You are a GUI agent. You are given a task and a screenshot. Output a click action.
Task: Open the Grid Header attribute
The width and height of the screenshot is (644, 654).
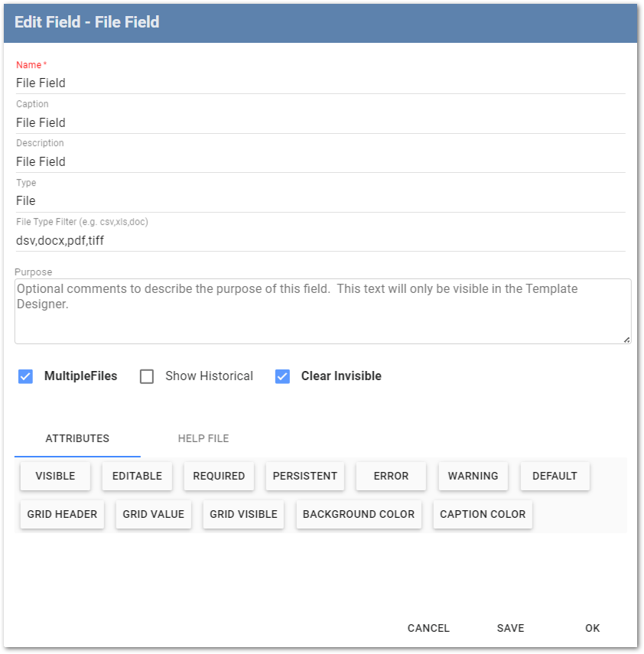click(62, 514)
